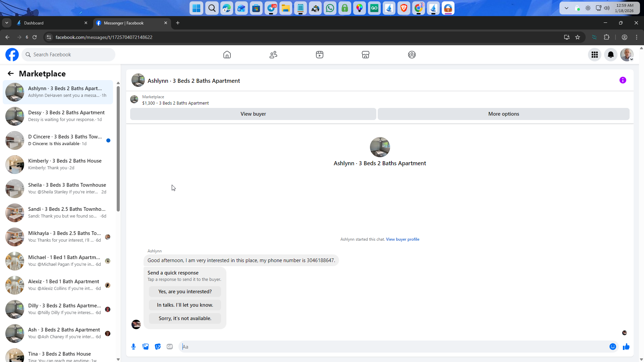
Task: Send quick response "Sorry, it's not available."
Action: click(185, 318)
